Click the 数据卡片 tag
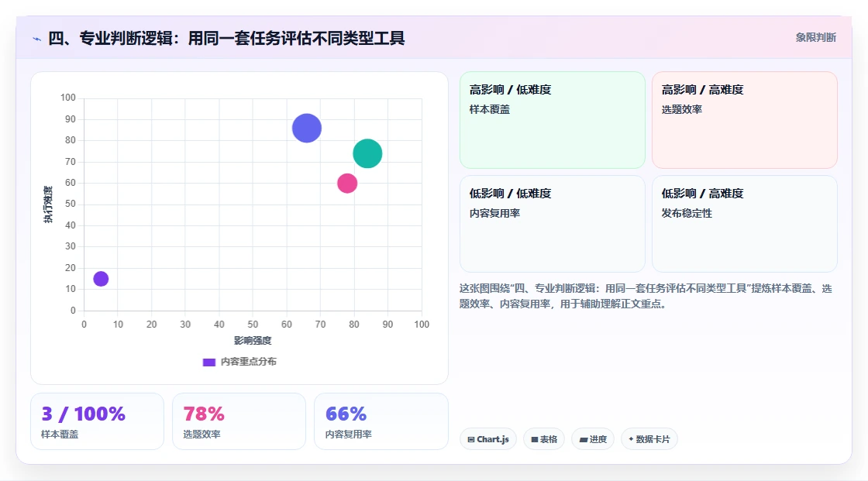This screenshot has width=868, height=481. (x=649, y=439)
